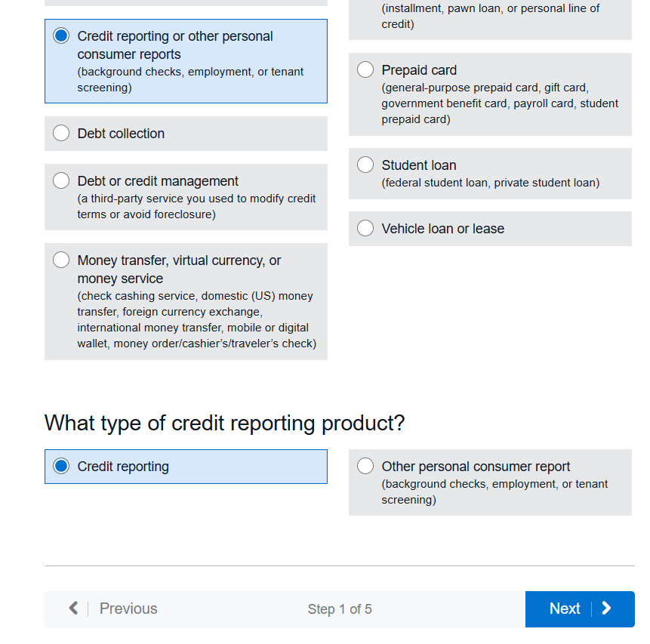650x644 pixels.
Task: Click the 'general-purpose prepaid card, gift card' description
Action: [x=500, y=103]
